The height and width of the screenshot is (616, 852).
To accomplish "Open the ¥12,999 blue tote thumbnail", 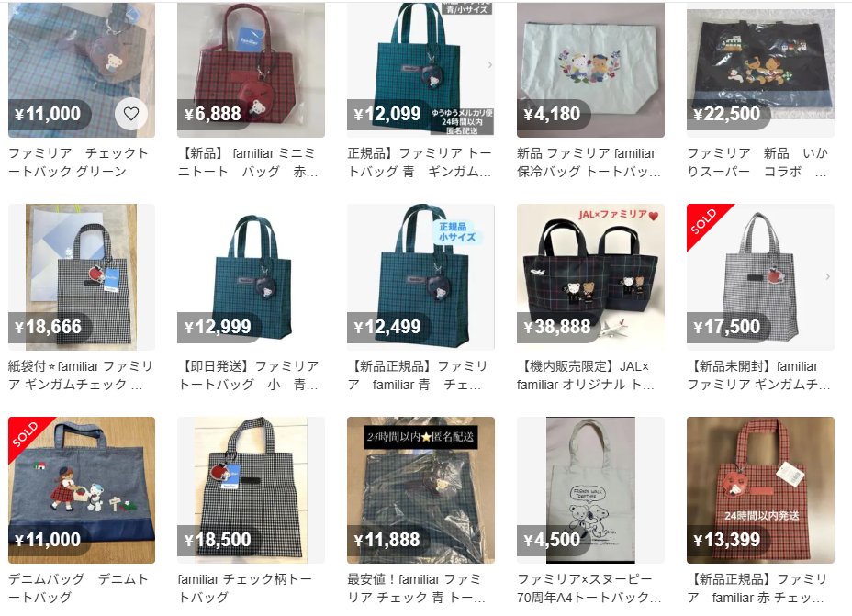I will coord(251,277).
